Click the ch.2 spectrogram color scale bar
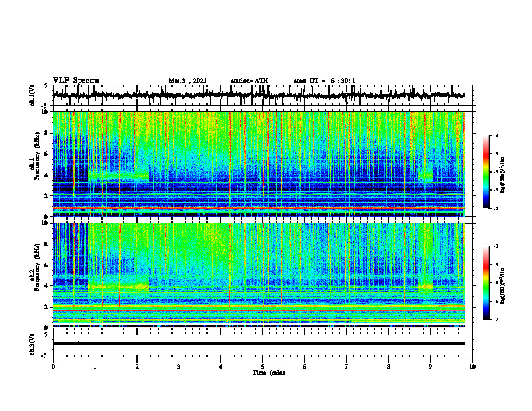532x411 pixels. click(x=486, y=283)
